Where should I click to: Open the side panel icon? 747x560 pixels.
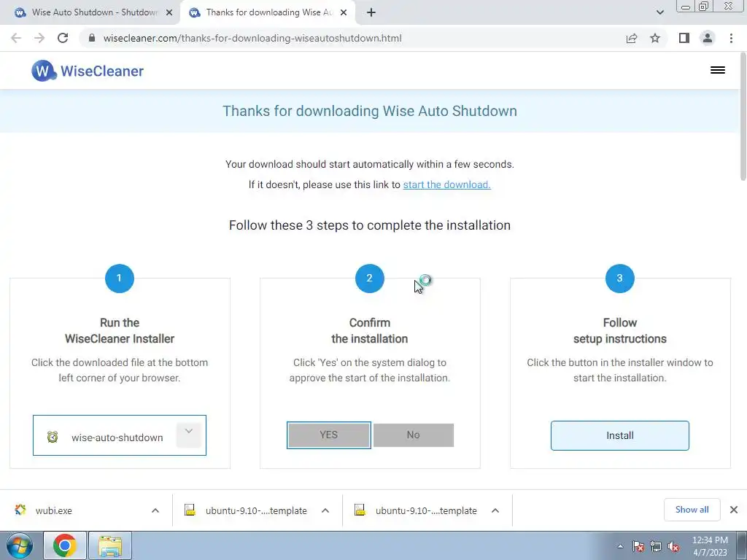click(x=684, y=38)
